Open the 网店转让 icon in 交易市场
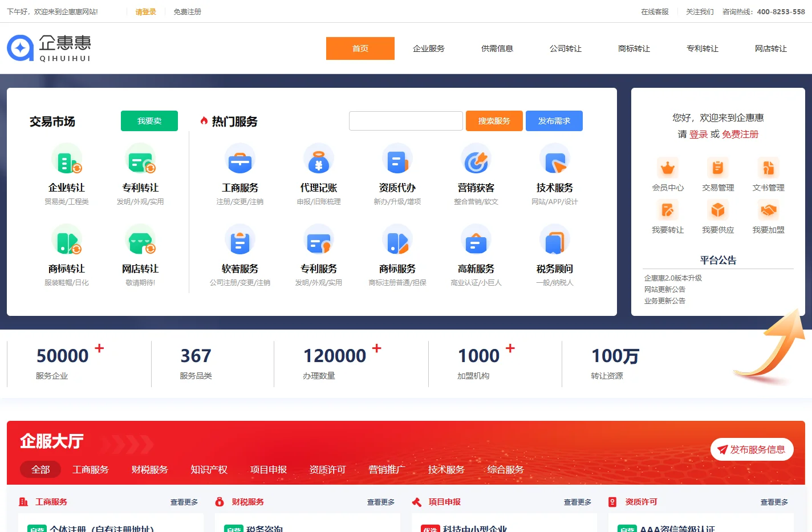 pyautogui.click(x=140, y=240)
